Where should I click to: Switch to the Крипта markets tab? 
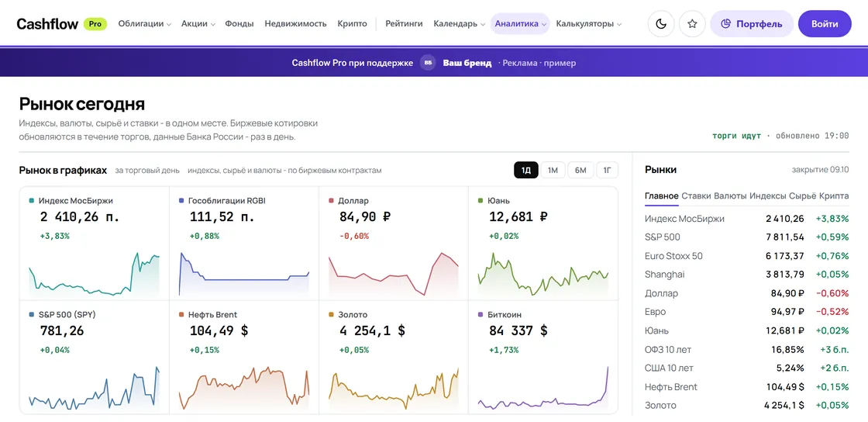[834, 196]
